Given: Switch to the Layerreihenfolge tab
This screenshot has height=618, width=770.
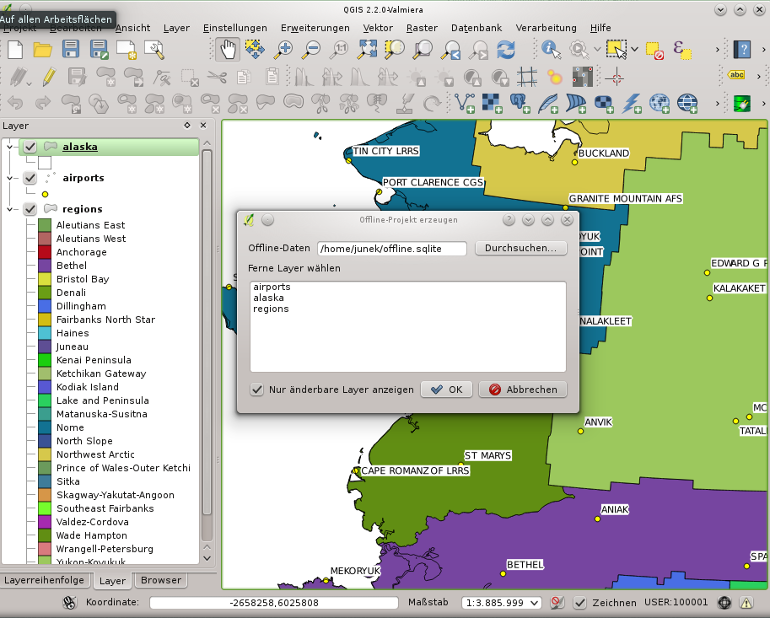Looking at the screenshot, I should click(44, 580).
